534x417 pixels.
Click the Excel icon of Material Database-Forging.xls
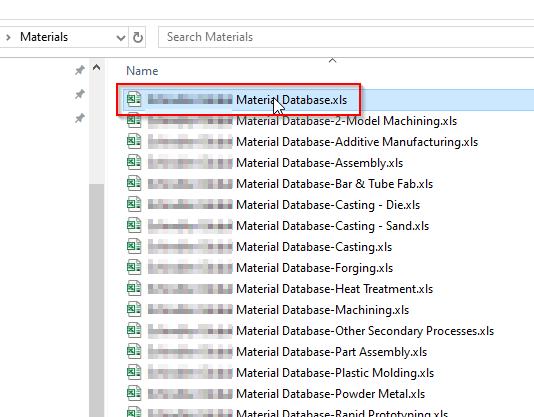[134, 267]
